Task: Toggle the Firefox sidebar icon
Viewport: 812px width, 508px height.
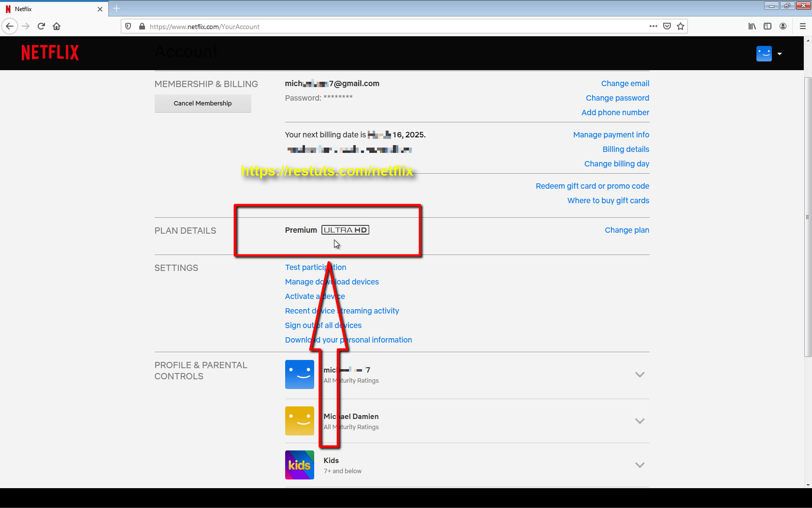Action: click(768, 27)
